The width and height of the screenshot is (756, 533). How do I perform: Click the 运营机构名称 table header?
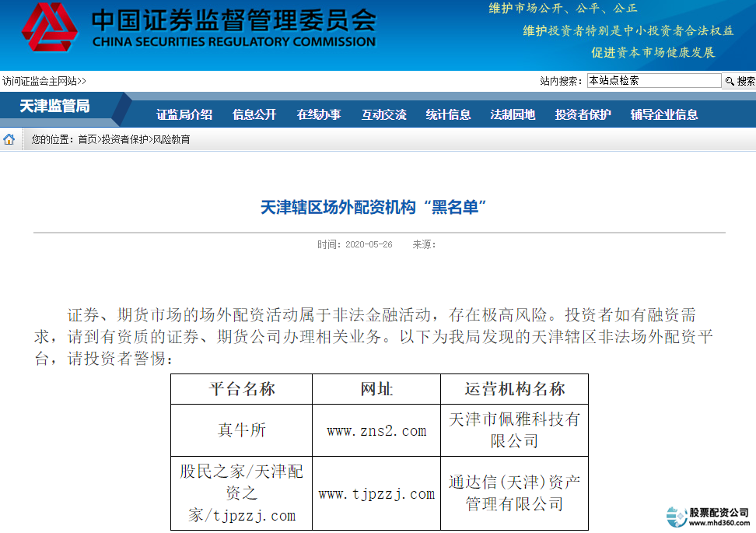click(514, 389)
